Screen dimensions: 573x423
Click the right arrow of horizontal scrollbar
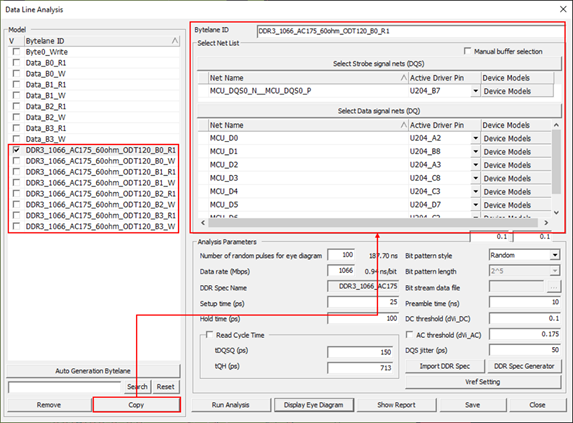546,223
